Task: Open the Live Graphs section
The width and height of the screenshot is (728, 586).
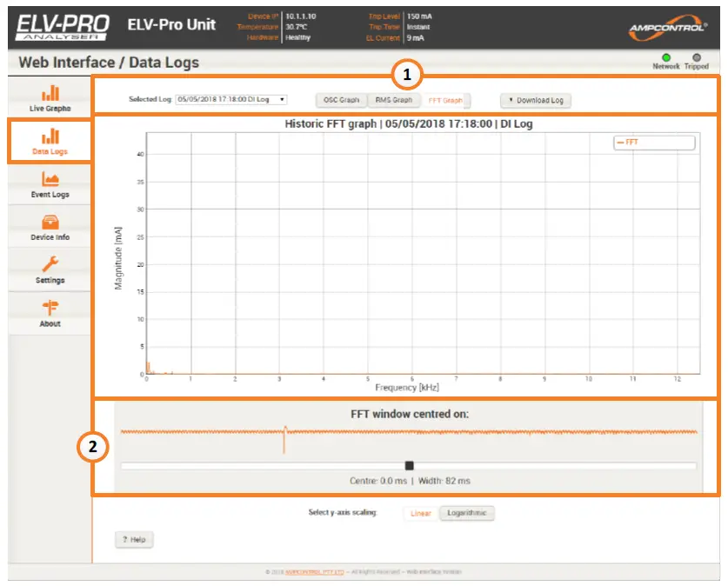Action: (50, 98)
